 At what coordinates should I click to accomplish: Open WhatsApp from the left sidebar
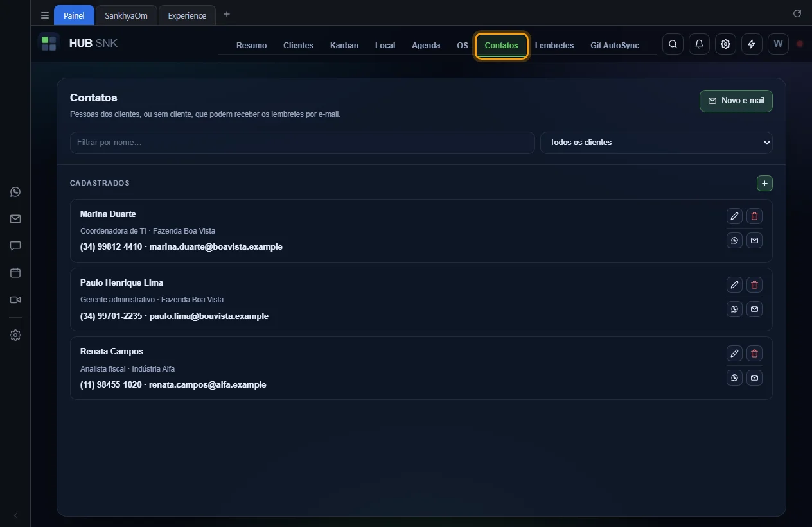pos(15,192)
